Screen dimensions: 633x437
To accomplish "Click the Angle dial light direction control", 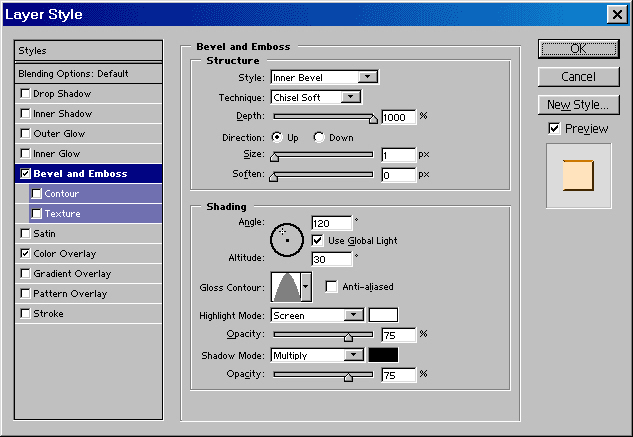I will pos(287,236).
